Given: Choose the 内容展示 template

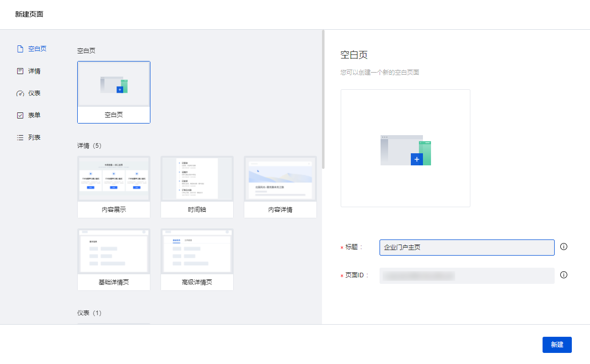Looking at the screenshot, I should (x=114, y=187).
